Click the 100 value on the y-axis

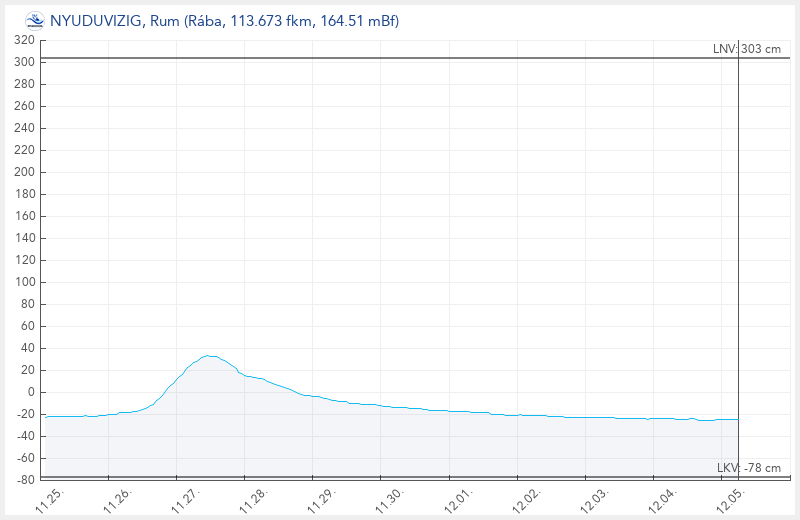pyautogui.click(x=25, y=282)
